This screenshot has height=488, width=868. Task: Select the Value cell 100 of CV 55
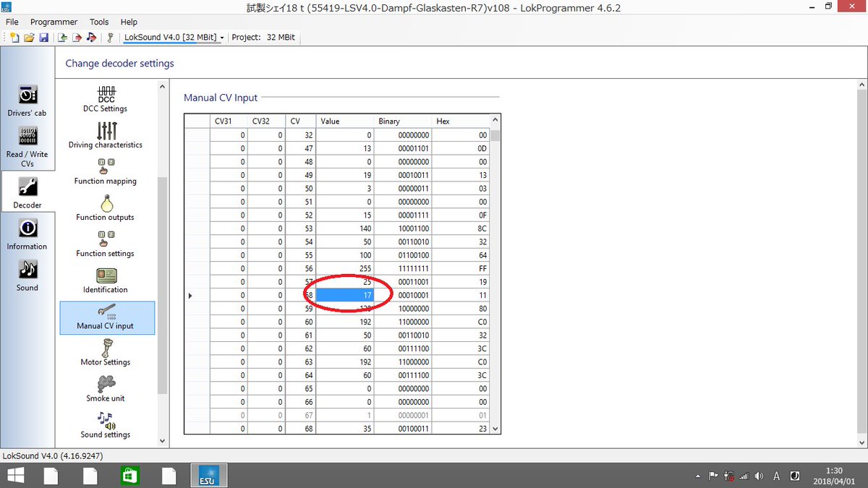coord(345,255)
